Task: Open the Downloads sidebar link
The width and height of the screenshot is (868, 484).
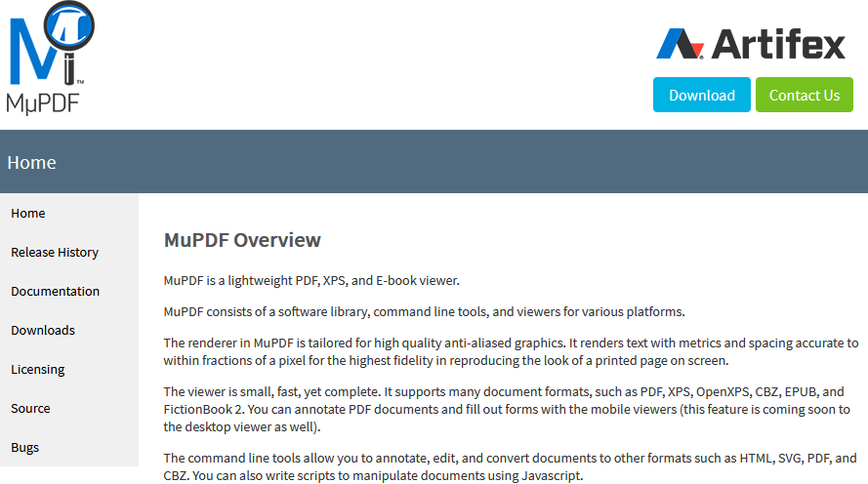Action: coord(43,330)
